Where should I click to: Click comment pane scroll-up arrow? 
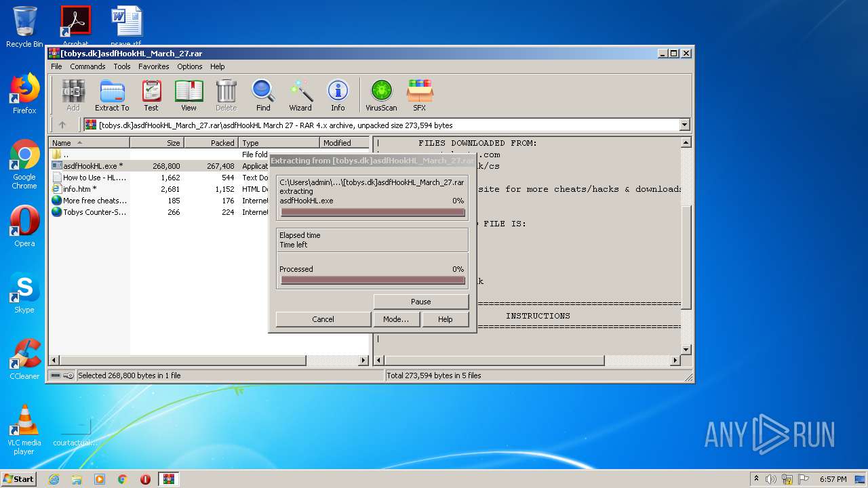(686, 143)
